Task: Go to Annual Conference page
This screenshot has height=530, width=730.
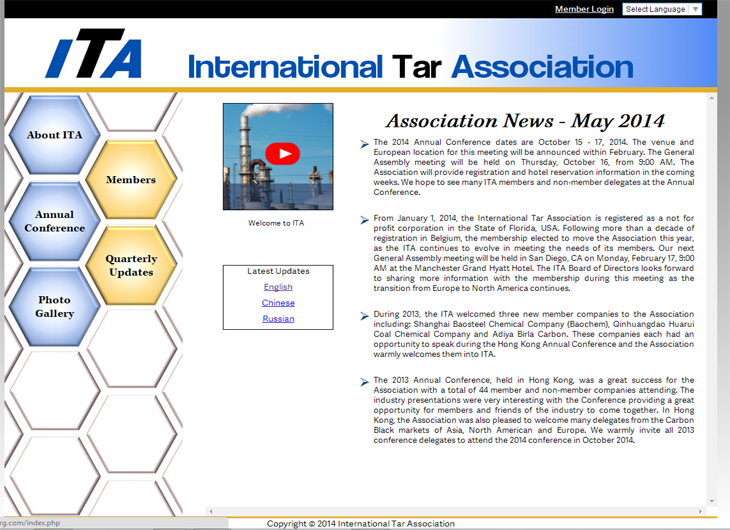Action: [x=54, y=221]
